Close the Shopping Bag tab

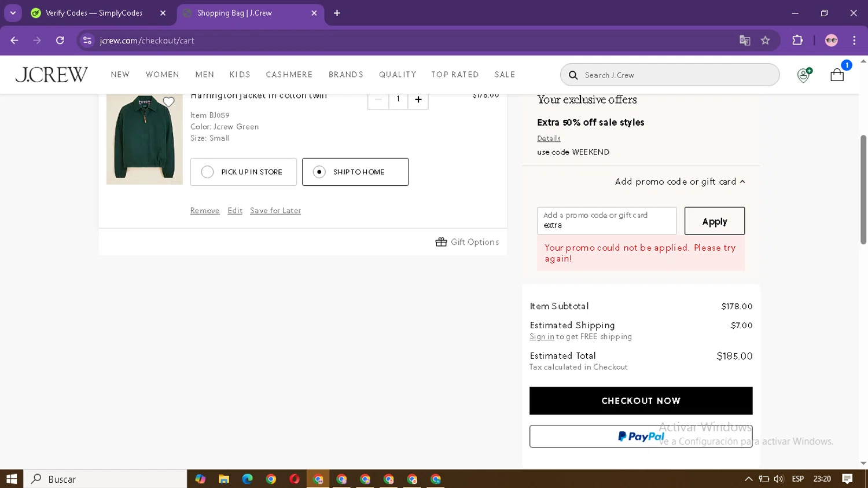tap(314, 13)
